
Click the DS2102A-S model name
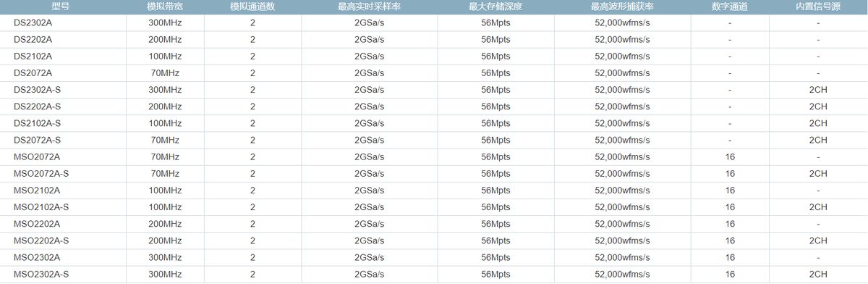[x=38, y=123]
